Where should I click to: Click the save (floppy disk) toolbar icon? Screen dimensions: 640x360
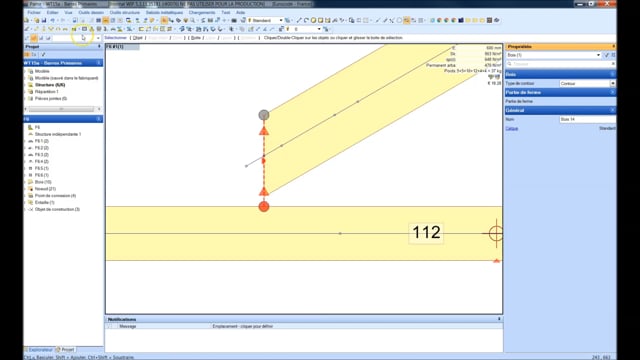click(44, 20)
